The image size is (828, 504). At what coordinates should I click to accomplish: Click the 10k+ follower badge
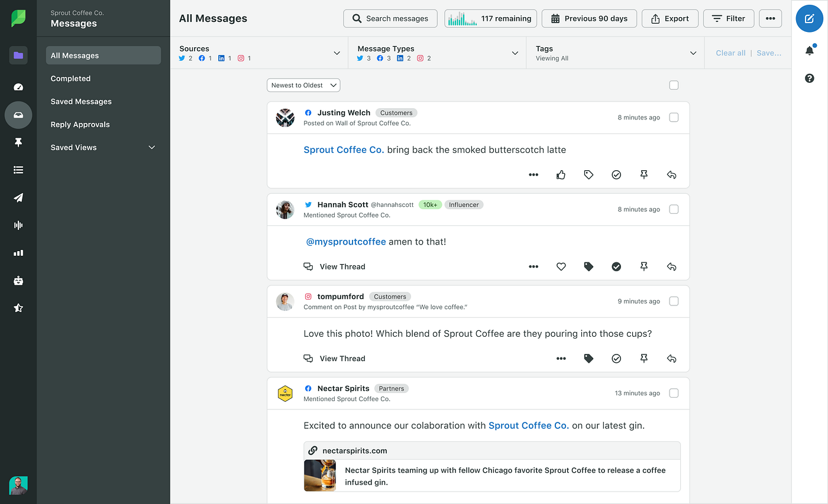tap(430, 204)
